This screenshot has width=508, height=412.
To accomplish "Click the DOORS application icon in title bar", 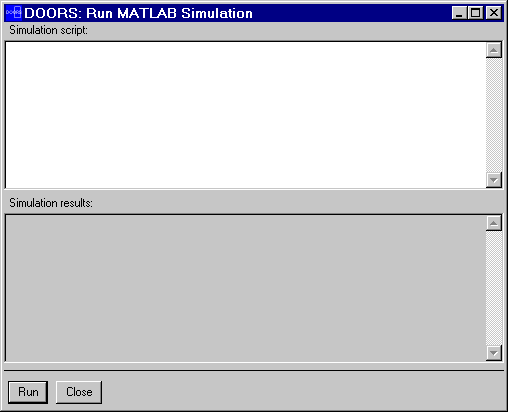I will [x=14, y=13].
